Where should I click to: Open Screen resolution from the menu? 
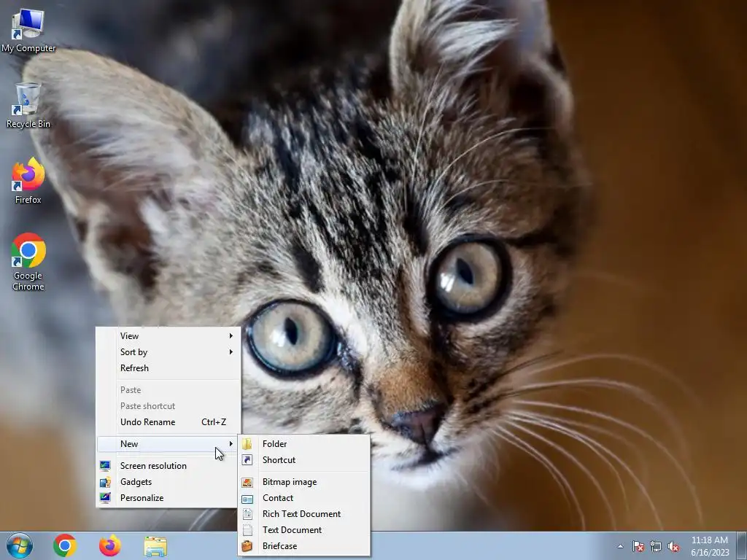169,466
